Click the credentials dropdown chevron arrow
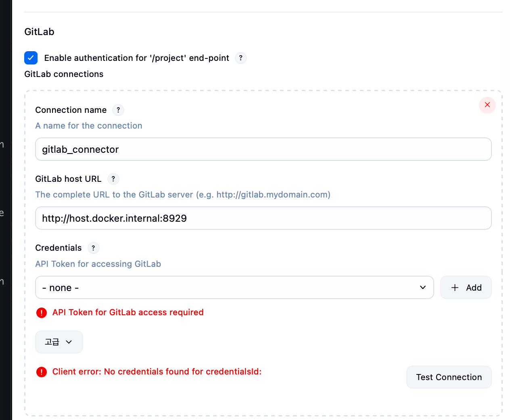The image size is (510, 420). tap(422, 288)
